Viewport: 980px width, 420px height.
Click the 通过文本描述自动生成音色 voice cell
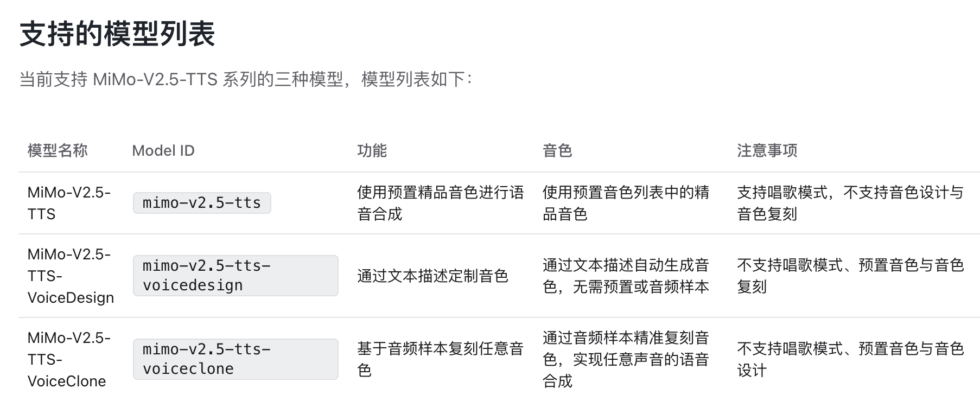(x=626, y=276)
